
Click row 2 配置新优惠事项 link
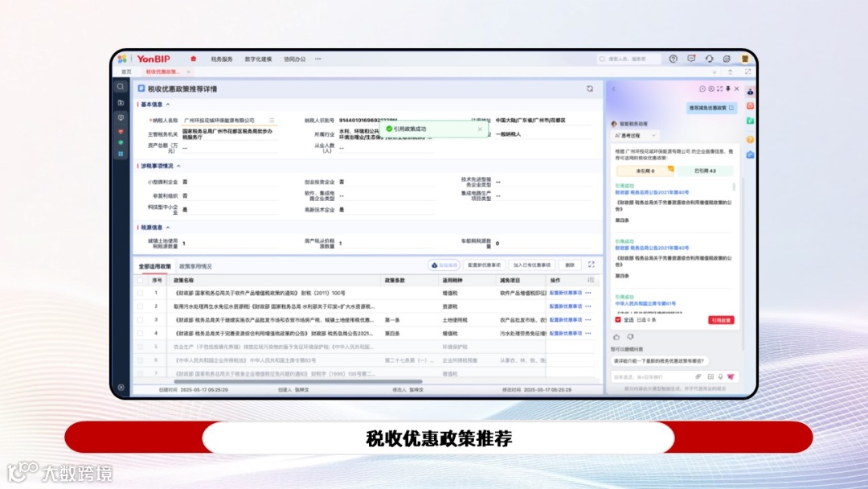pos(565,306)
